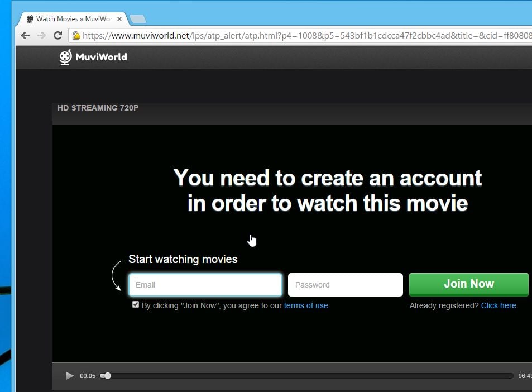This screenshot has width=532, height=392.
Task: Click the HD STREAMING 720P heading
Action: (x=98, y=108)
